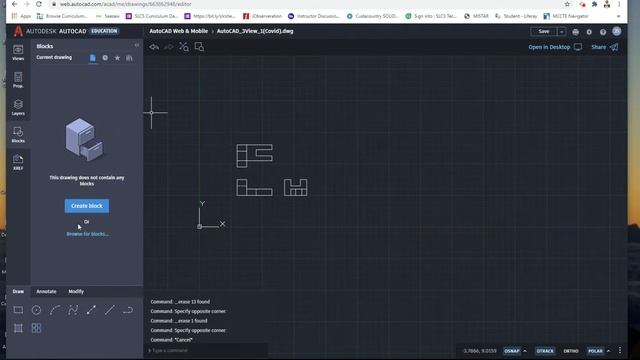Reload the browser page
The image size is (640, 360).
click(39, 4)
